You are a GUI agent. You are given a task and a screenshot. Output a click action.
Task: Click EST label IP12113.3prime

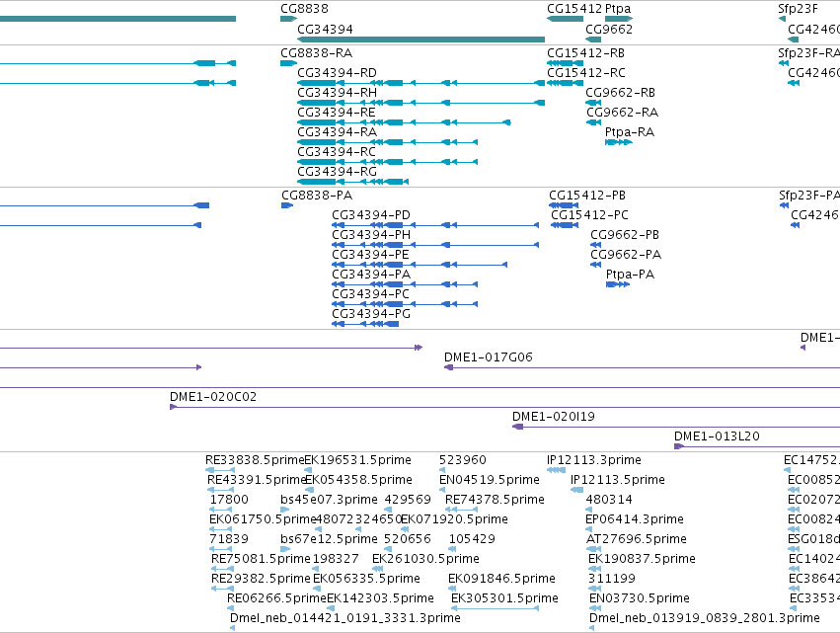[593, 460]
